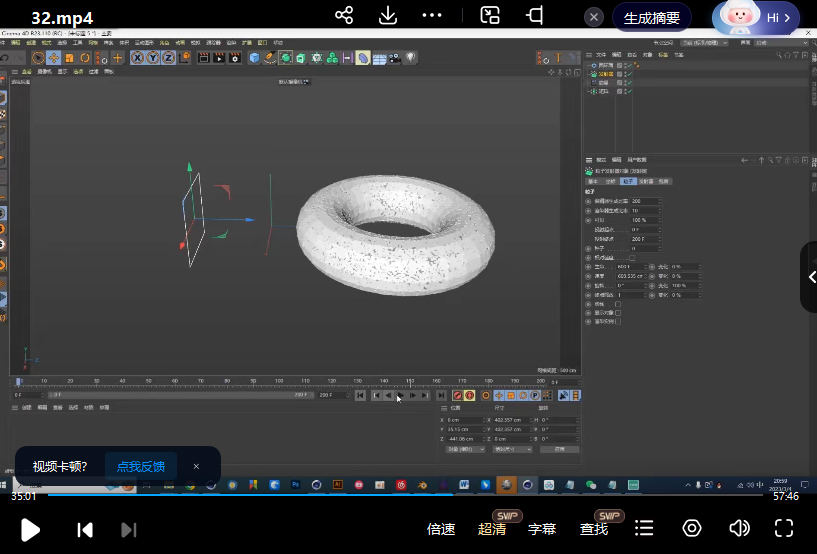The image size is (817, 554).
Task: Open the 超清 video quality selector
Action: [492, 529]
